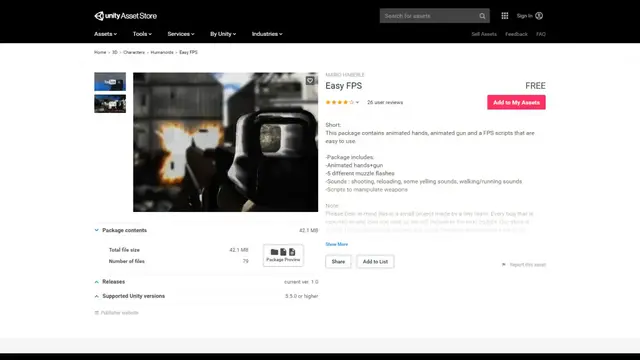Click the Mario Haberle publisher name

[345, 75]
